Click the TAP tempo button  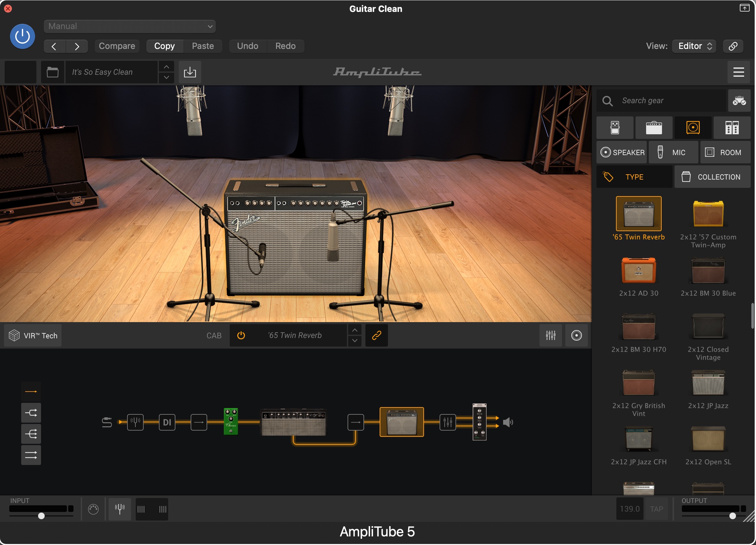coord(657,509)
